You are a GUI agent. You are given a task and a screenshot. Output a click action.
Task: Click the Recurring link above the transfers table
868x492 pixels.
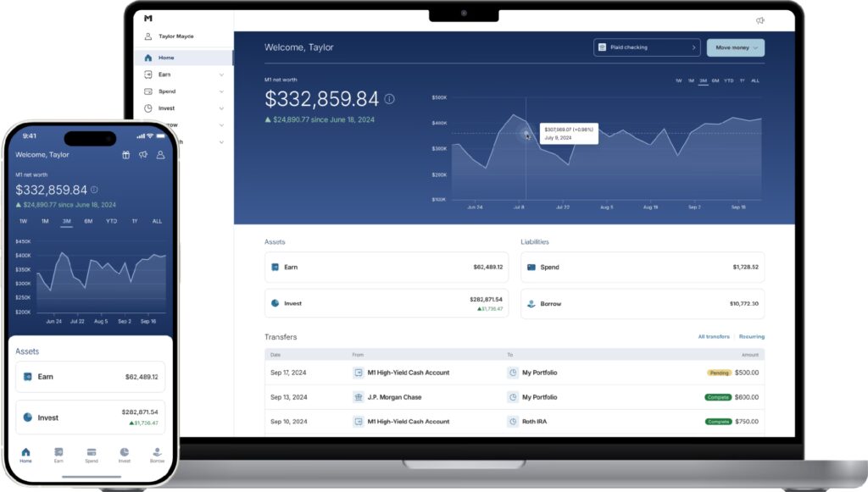751,337
